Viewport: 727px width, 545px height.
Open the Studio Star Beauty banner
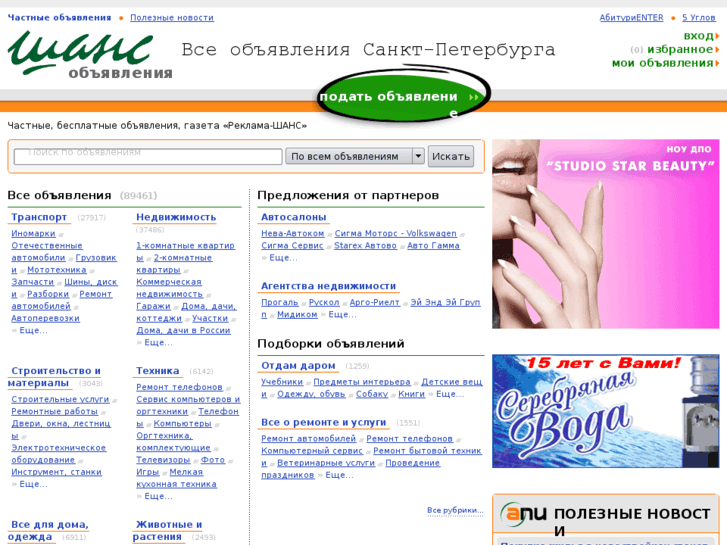coord(606,234)
